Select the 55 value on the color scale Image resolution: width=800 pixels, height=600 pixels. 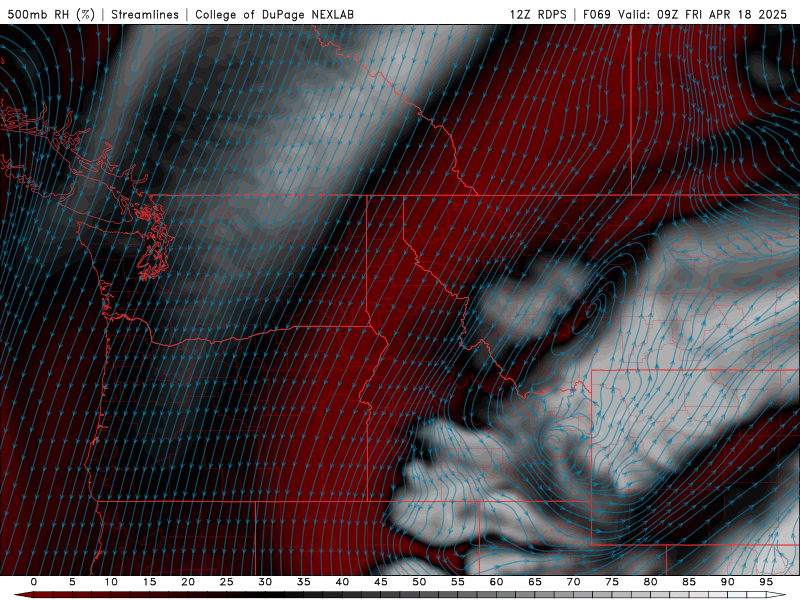point(458,582)
